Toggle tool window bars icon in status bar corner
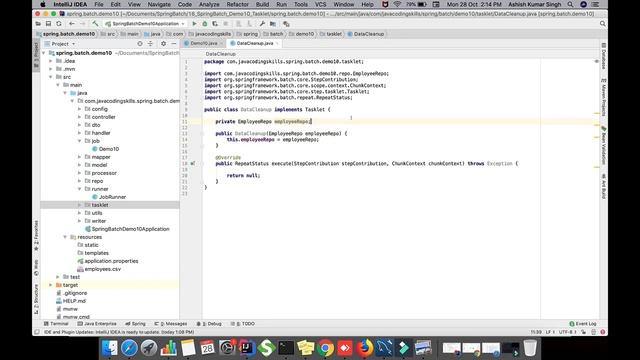Viewport: 640px width, 360px height. (x=37, y=332)
